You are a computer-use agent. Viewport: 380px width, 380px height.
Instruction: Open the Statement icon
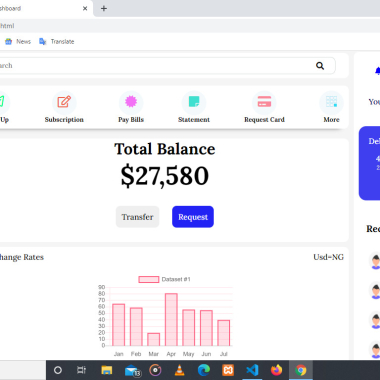coord(194,102)
